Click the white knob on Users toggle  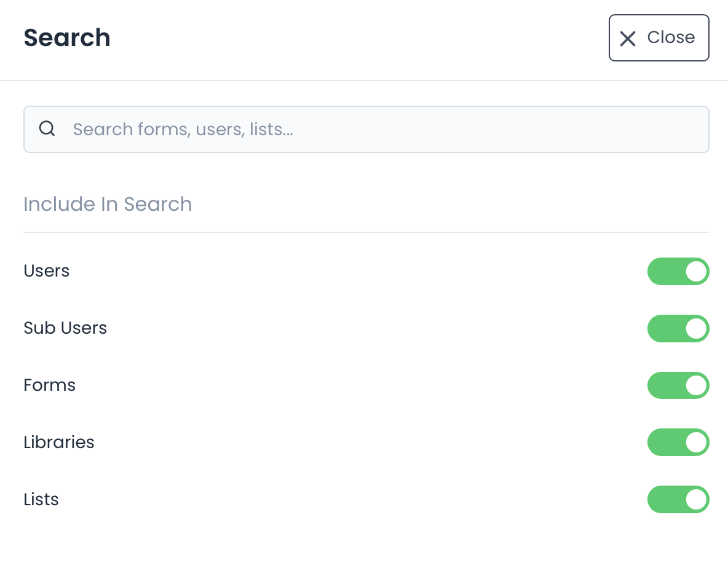click(x=696, y=272)
